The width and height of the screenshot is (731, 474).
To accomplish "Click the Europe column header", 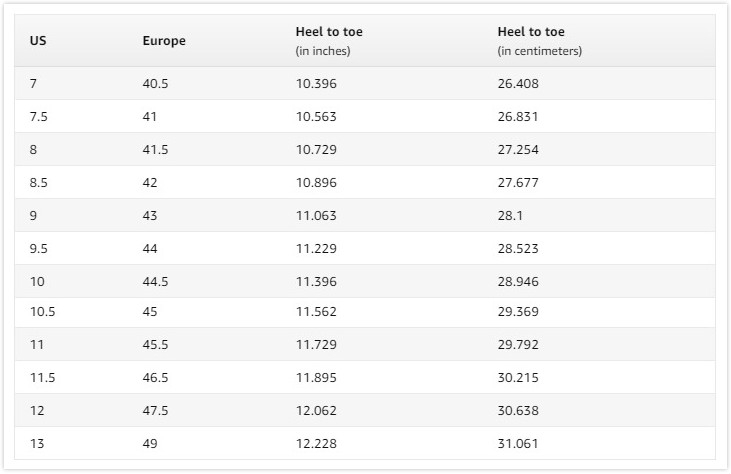I will click(164, 41).
